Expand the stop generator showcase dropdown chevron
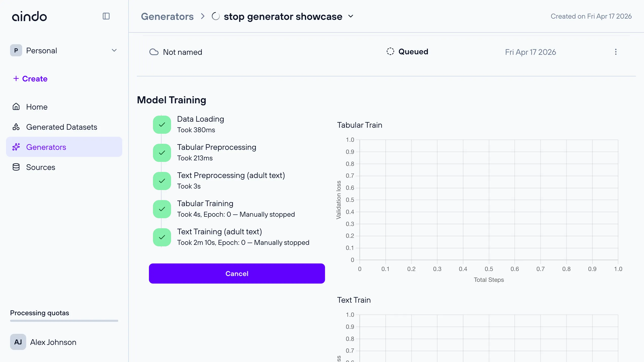 tap(351, 16)
